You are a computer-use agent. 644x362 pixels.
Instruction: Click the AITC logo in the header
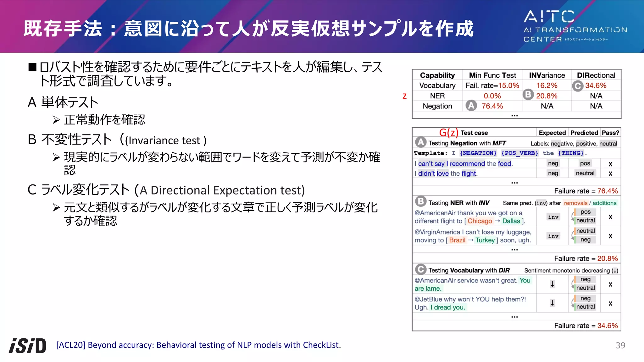pos(575,26)
